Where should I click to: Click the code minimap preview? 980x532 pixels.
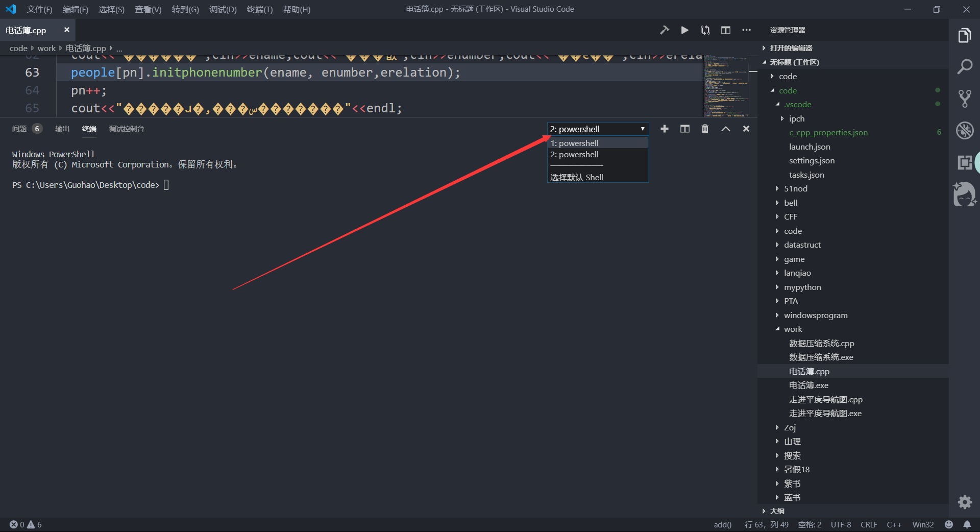[x=726, y=85]
